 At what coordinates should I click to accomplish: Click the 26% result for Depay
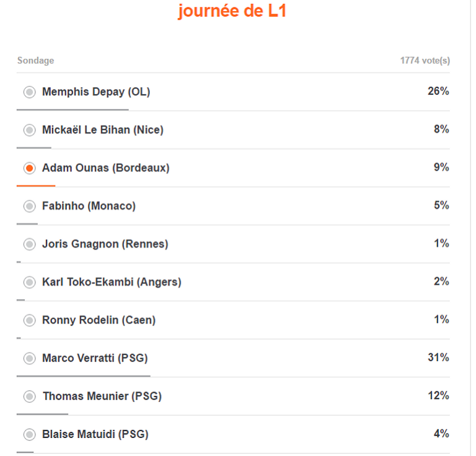(x=438, y=92)
